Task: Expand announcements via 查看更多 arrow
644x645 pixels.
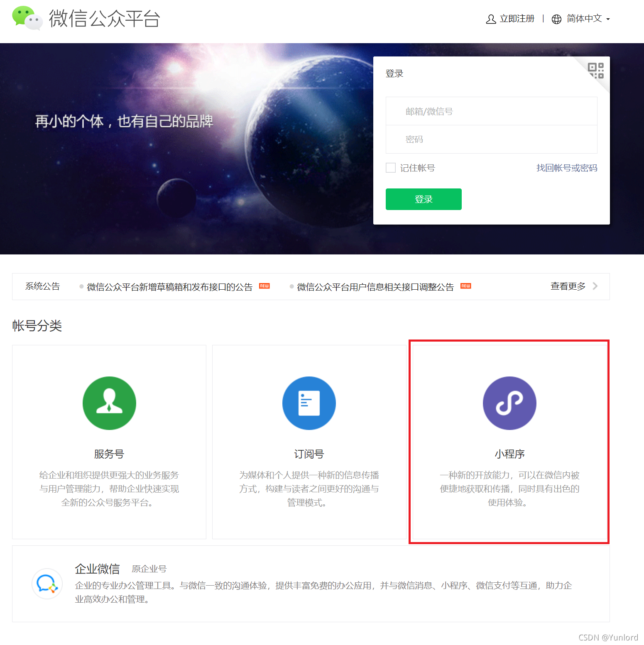Action: coord(595,286)
